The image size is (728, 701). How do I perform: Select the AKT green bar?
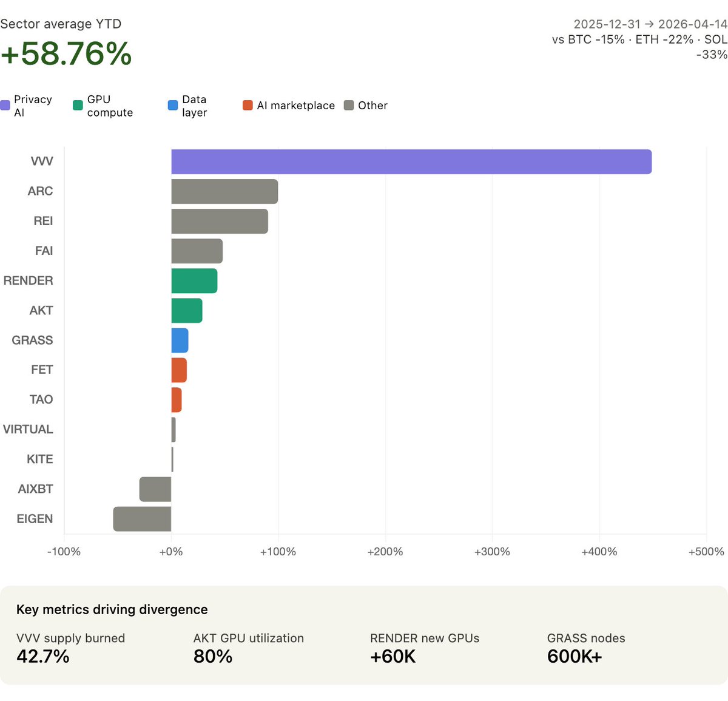pos(186,311)
